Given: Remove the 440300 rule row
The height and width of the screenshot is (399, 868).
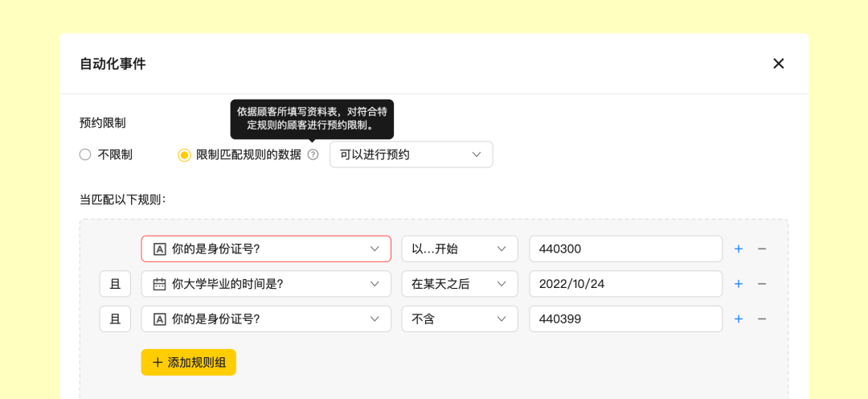Looking at the screenshot, I should pos(762,249).
